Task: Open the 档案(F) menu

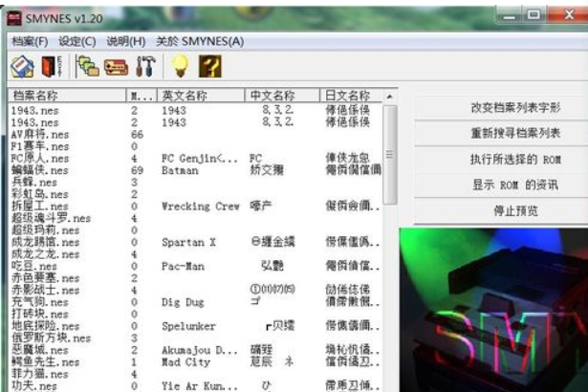Action: tap(30, 41)
